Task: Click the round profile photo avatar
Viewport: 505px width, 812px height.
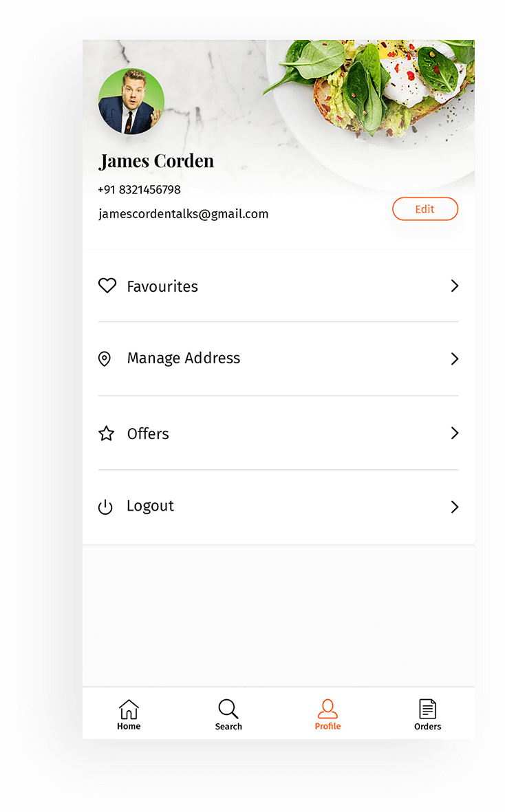Action: tap(131, 102)
